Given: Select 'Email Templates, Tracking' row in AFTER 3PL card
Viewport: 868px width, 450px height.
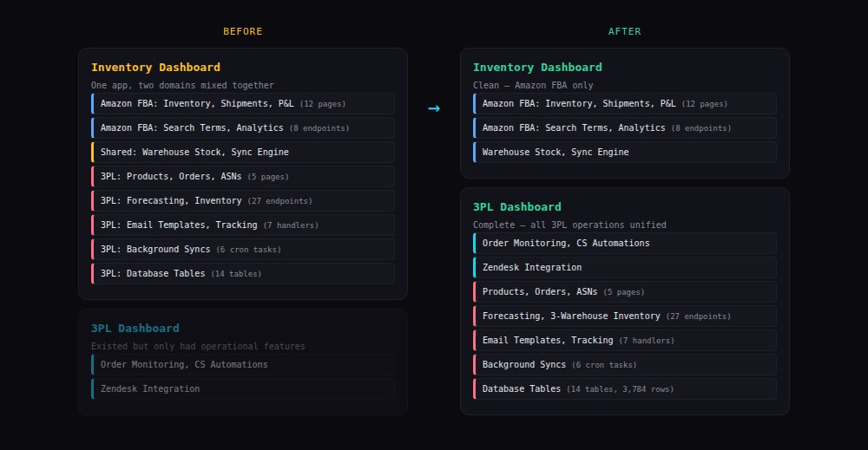Looking at the screenshot, I should [625, 341].
